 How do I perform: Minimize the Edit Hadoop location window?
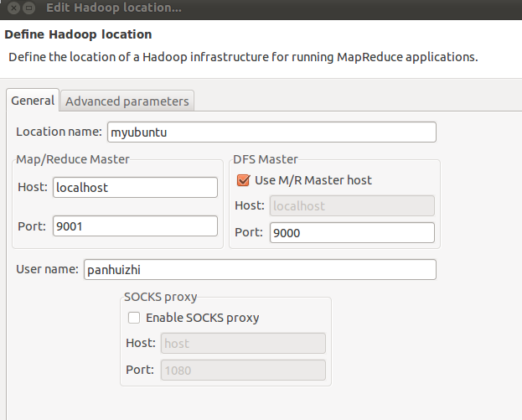29,8
